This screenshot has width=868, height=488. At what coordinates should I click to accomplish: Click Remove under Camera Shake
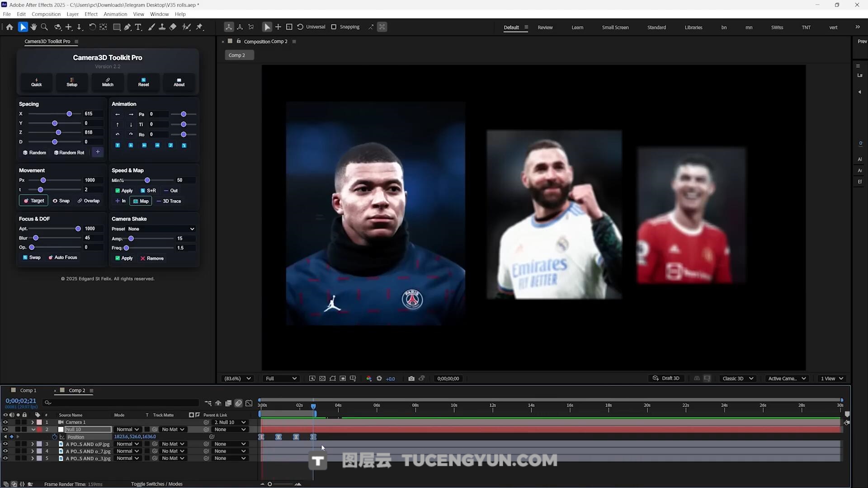(x=152, y=258)
